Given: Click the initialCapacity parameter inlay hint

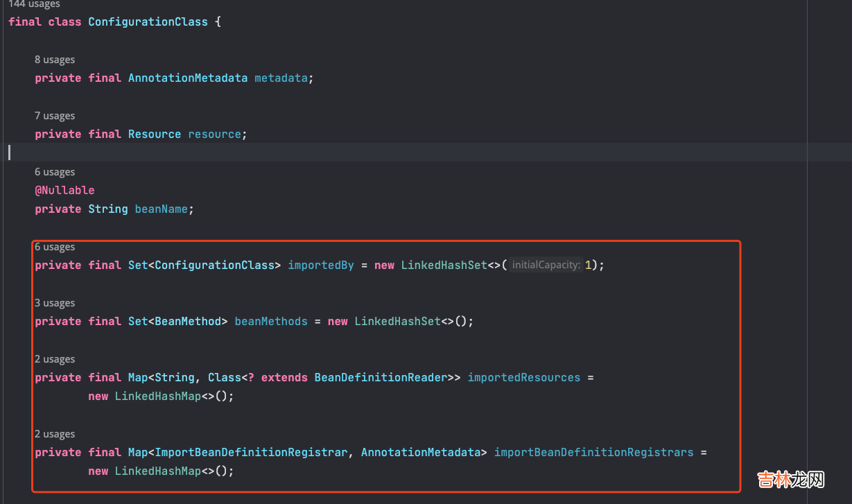Looking at the screenshot, I should click(546, 265).
